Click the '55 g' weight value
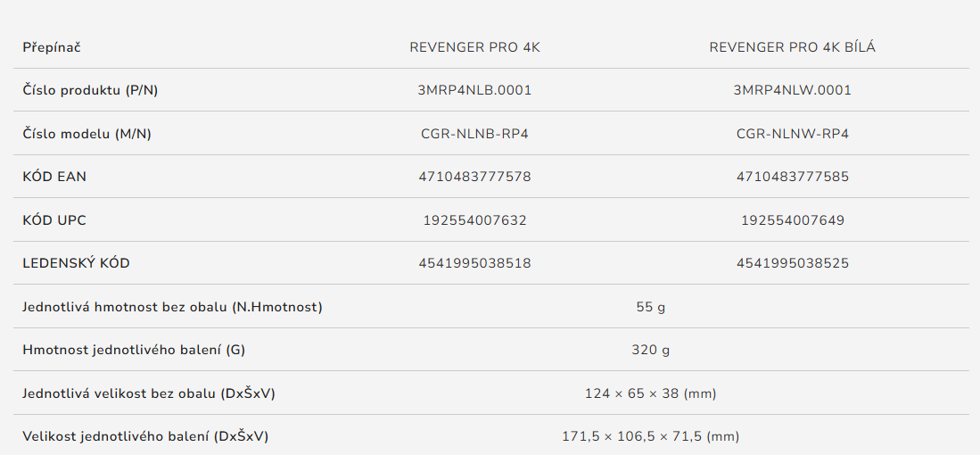The image size is (980, 455). pyautogui.click(x=651, y=307)
